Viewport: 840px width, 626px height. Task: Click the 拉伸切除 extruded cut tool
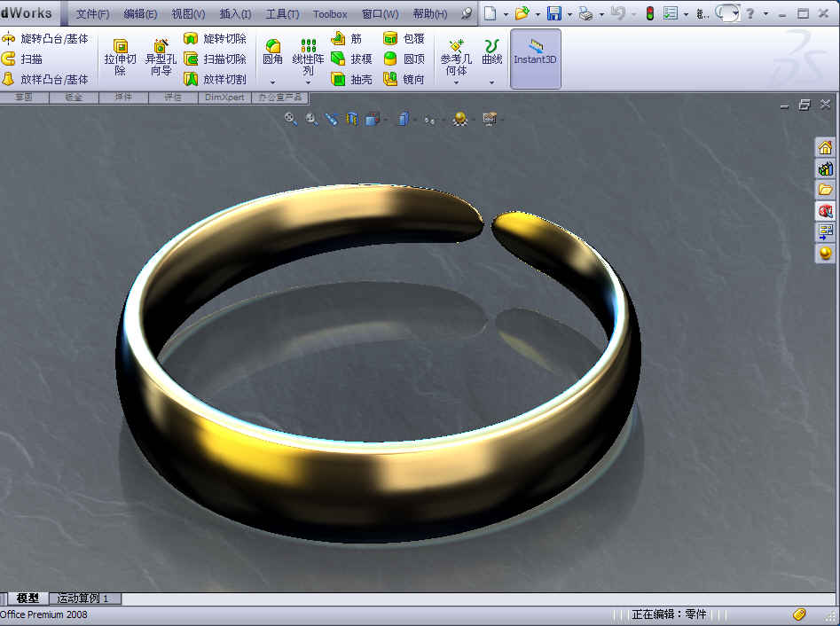(120, 58)
